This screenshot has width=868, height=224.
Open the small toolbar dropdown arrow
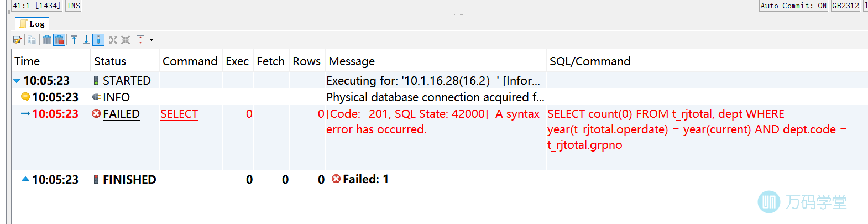(x=151, y=40)
